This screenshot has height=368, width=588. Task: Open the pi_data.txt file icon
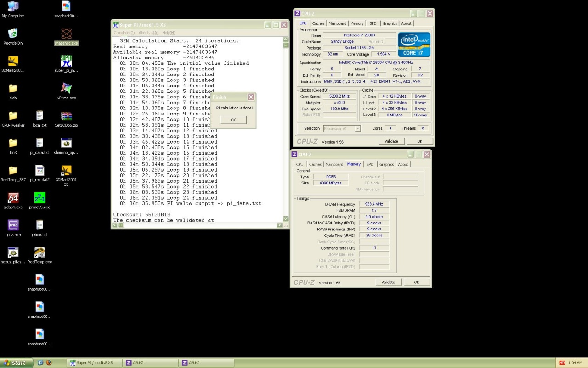tap(40, 144)
